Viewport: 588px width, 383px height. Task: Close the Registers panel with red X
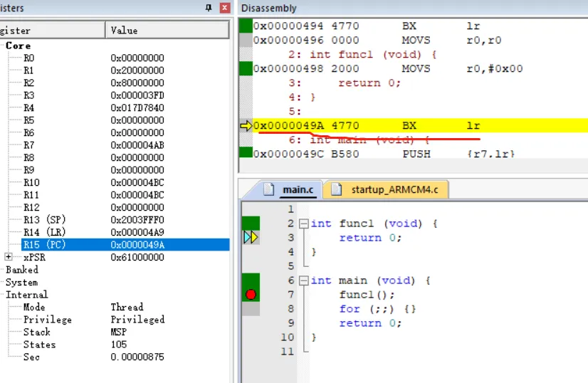pos(225,8)
